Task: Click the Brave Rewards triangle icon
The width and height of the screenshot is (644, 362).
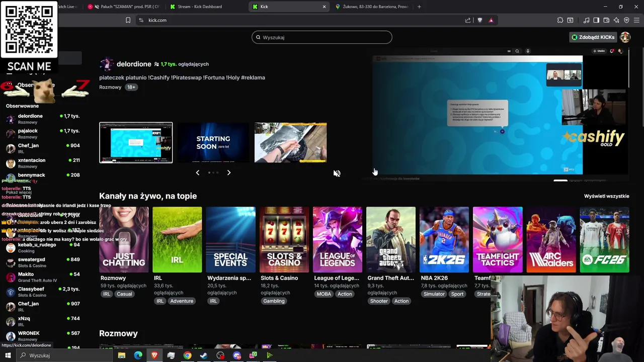Action: [491, 20]
